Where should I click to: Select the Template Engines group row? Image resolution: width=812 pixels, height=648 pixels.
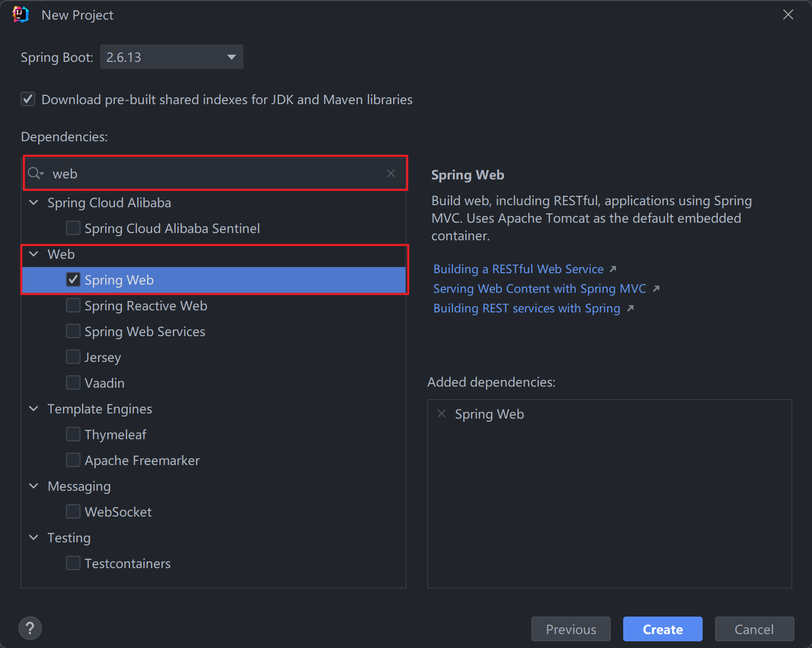pos(214,409)
